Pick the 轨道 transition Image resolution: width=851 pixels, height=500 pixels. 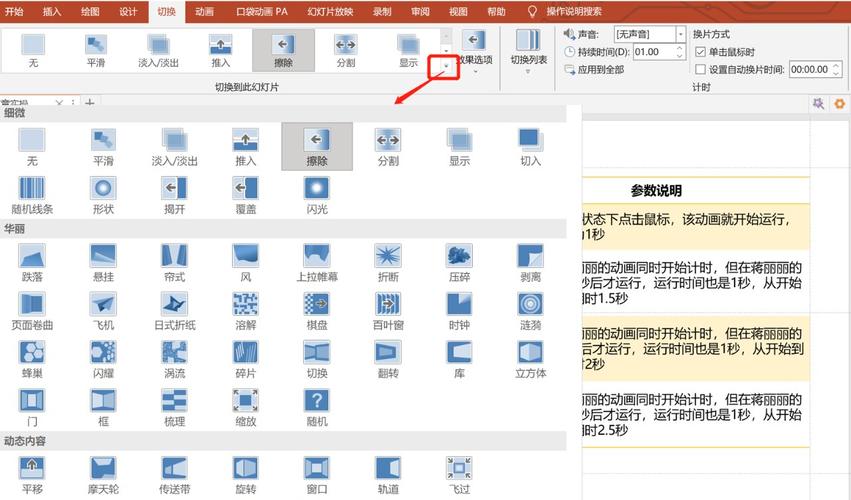tap(388, 475)
